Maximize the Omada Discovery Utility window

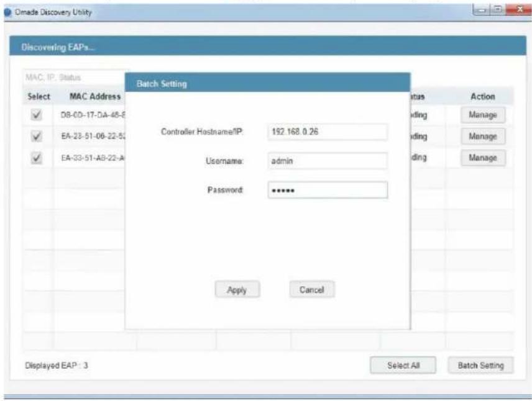click(497, 10)
